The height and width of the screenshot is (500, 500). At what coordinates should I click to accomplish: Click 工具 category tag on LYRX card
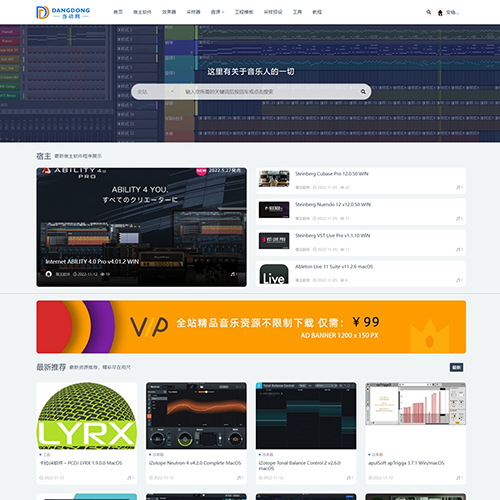[x=46, y=455]
